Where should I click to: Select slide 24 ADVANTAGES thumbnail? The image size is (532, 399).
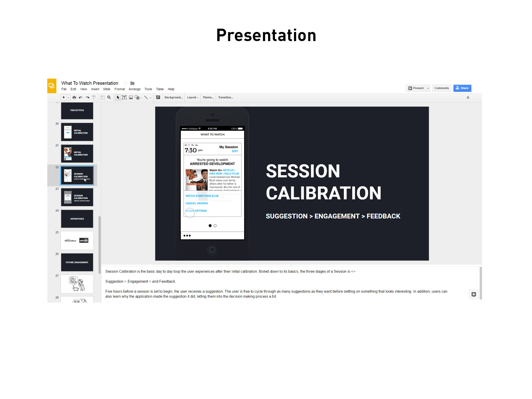click(77, 219)
